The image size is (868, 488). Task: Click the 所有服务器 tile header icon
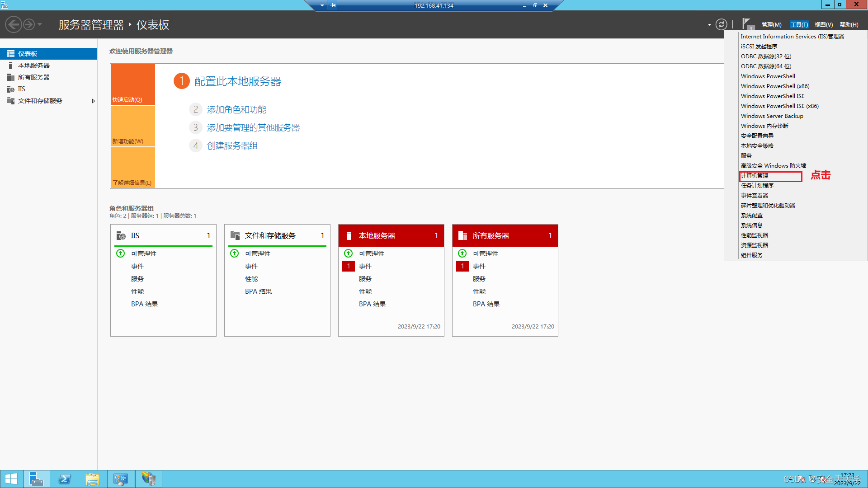[x=462, y=235]
